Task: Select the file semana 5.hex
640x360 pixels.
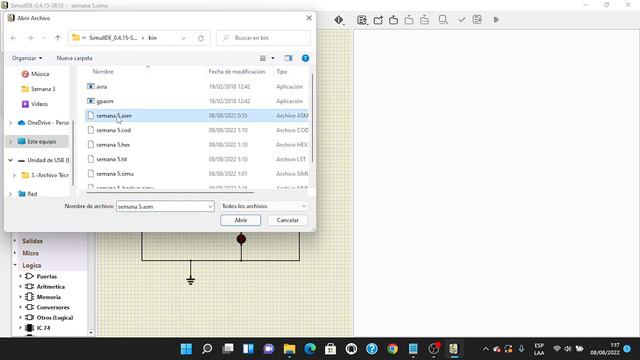Action: [197, 145]
